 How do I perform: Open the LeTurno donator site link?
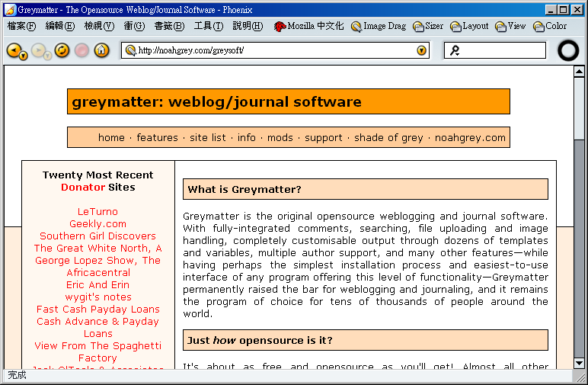coord(97,212)
